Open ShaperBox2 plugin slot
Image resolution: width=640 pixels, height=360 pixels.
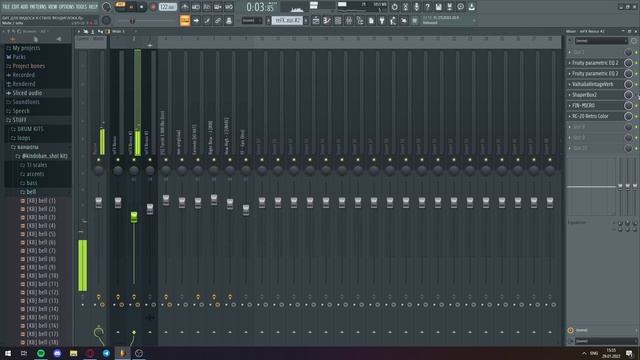(x=584, y=95)
